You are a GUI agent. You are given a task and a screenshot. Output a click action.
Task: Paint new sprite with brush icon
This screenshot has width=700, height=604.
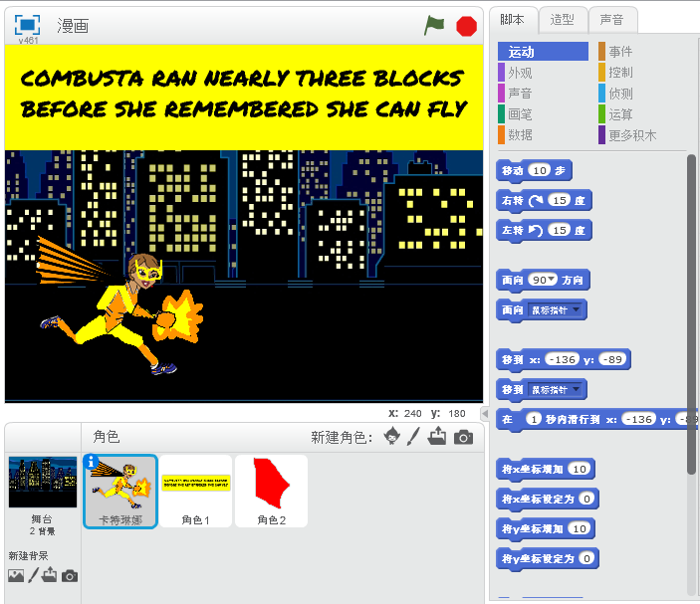[x=413, y=436]
